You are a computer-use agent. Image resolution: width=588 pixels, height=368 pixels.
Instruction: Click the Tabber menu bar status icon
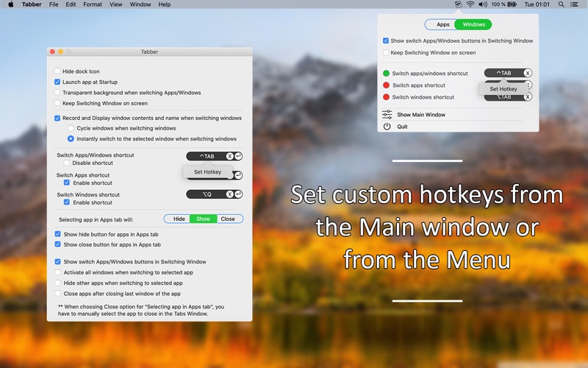[x=458, y=4]
